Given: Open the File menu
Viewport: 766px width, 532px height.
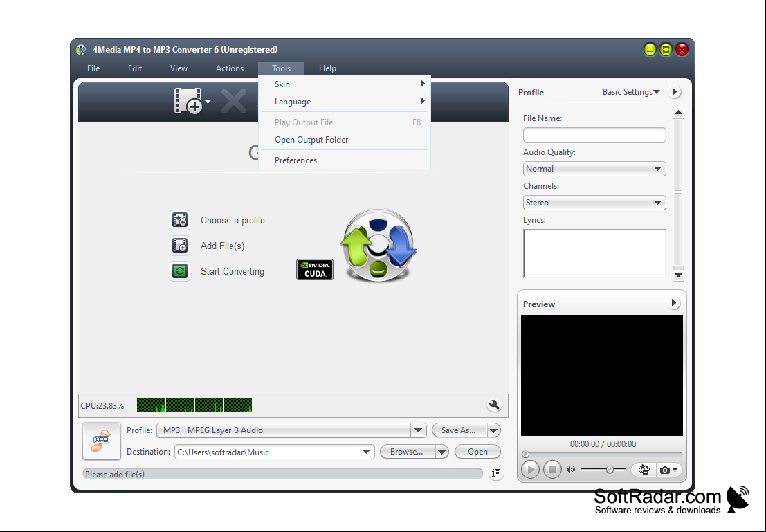Looking at the screenshot, I should (93, 68).
